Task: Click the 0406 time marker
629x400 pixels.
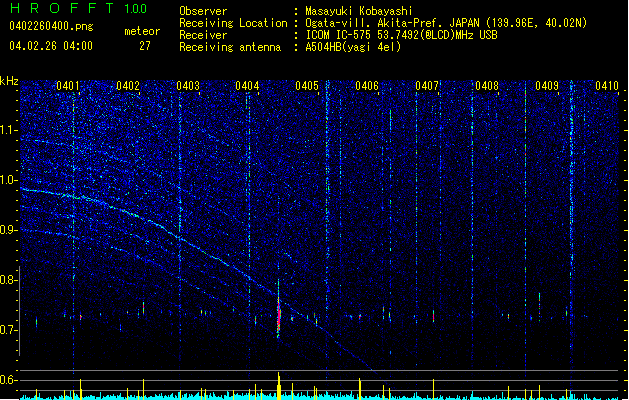Action: point(367,86)
